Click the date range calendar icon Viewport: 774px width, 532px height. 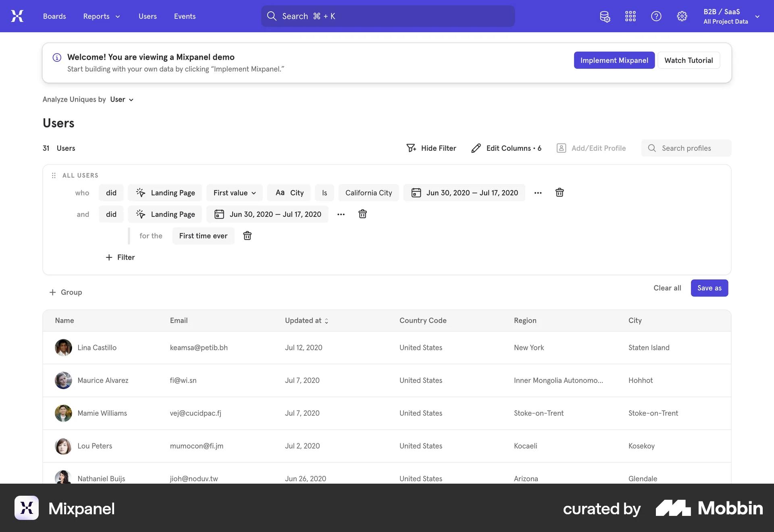416,193
